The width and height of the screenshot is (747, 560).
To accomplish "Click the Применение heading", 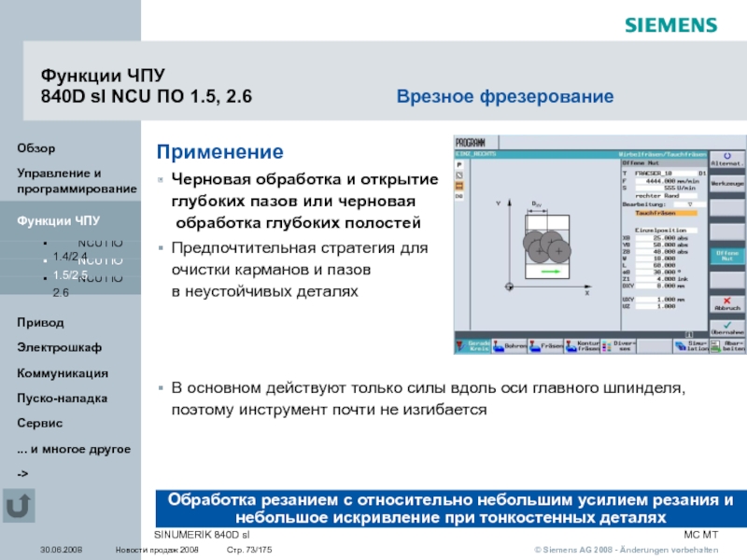I will click(220, 152).
